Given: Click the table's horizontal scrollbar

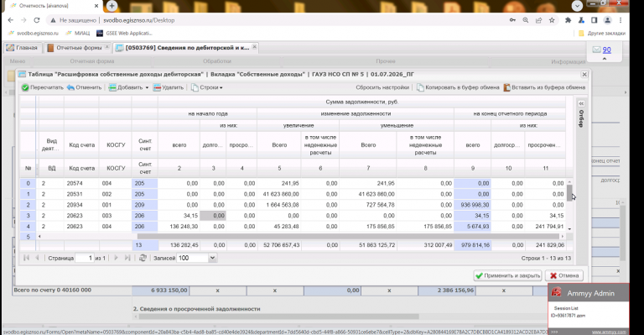Looking at the screenshot, I should click(x=348, y=237).
